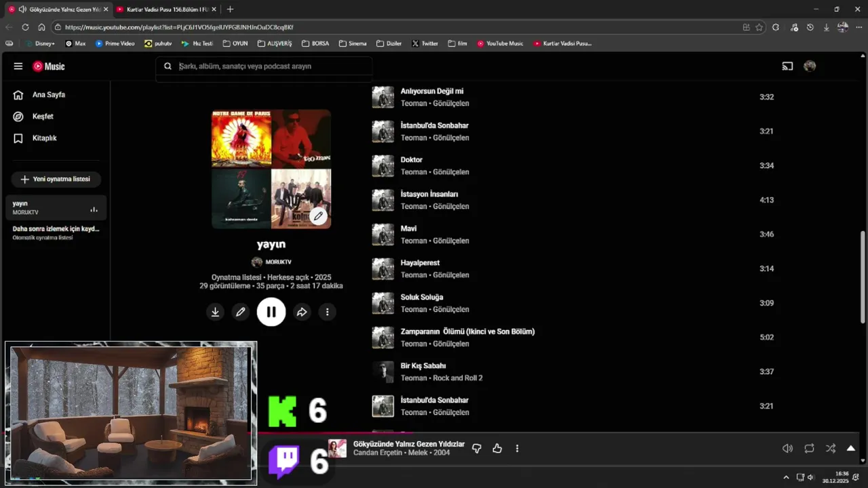The image size is (868, 488).
Task: Click the YouTube Music logo
Action: [x=50, y=66]
